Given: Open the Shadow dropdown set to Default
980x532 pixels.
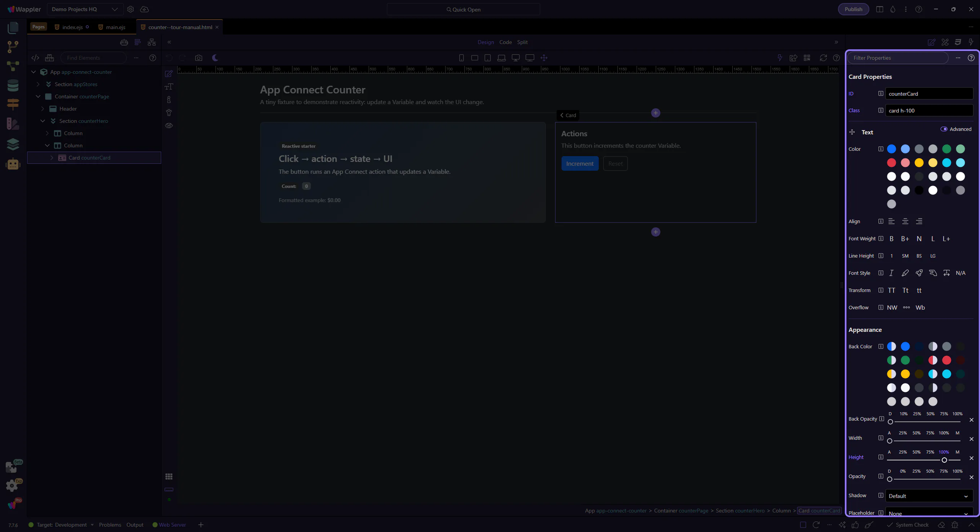Looking at the screenshot, I should point(929,496).
